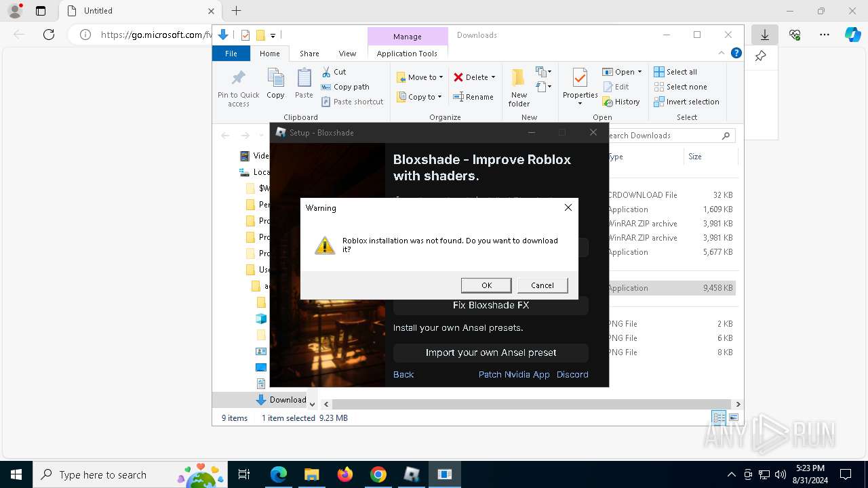Close the Warning dialog with X

coord(568,207)
